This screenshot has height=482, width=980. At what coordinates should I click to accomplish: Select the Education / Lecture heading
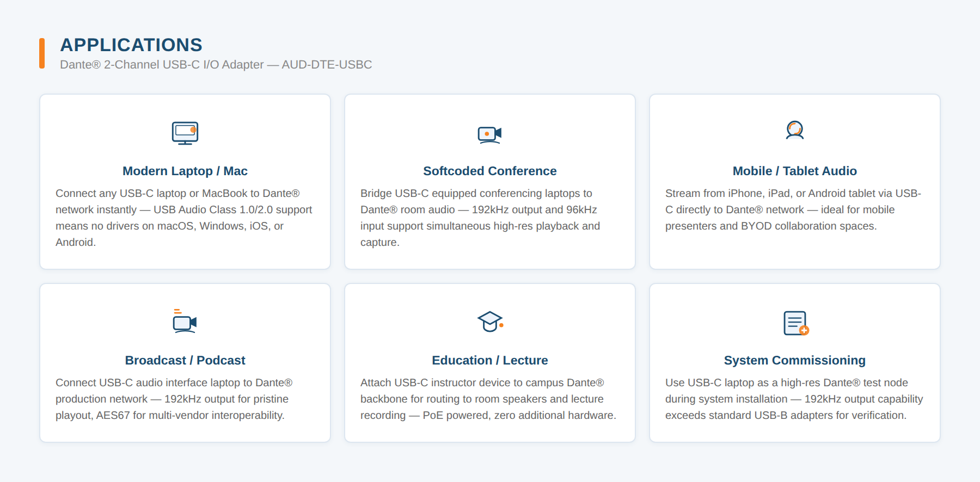click(490, 360)
